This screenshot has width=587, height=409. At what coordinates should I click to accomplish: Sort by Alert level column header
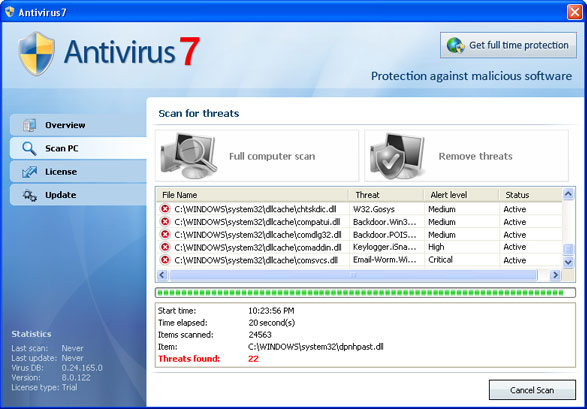point(461,195)
